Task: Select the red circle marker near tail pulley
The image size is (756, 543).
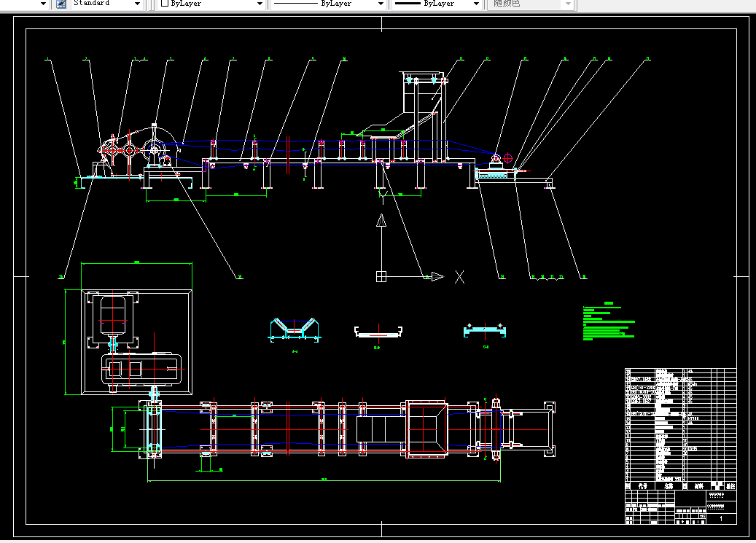Action: pos(507,158)
